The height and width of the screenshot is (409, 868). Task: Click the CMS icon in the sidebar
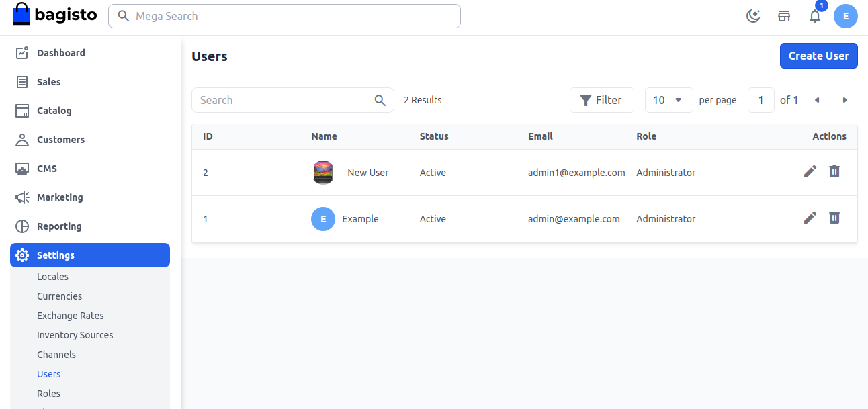[22, 168]
